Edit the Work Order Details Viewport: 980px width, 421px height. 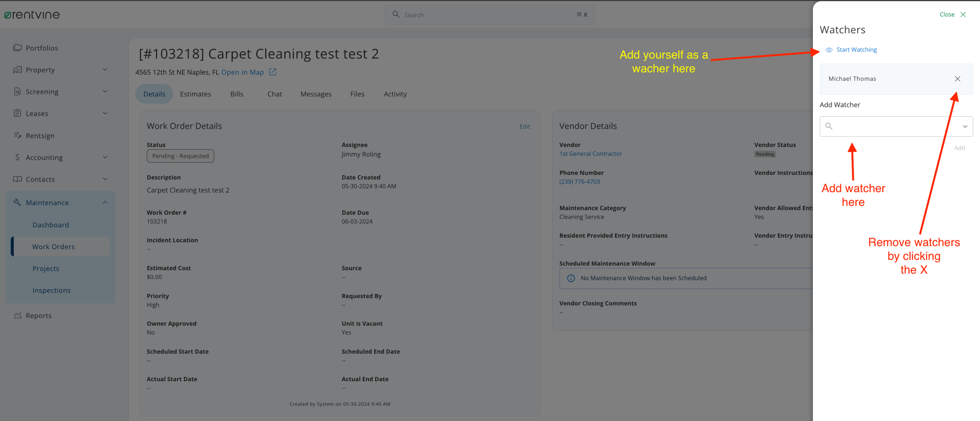[524, 127]
